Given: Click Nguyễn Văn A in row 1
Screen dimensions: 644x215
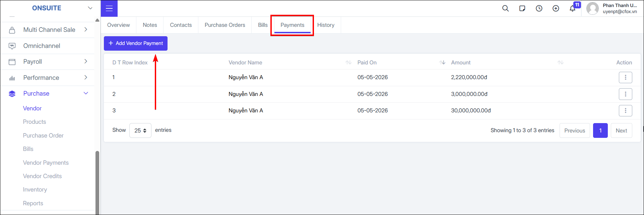Looking at the screenshot, I should point(246,77).
